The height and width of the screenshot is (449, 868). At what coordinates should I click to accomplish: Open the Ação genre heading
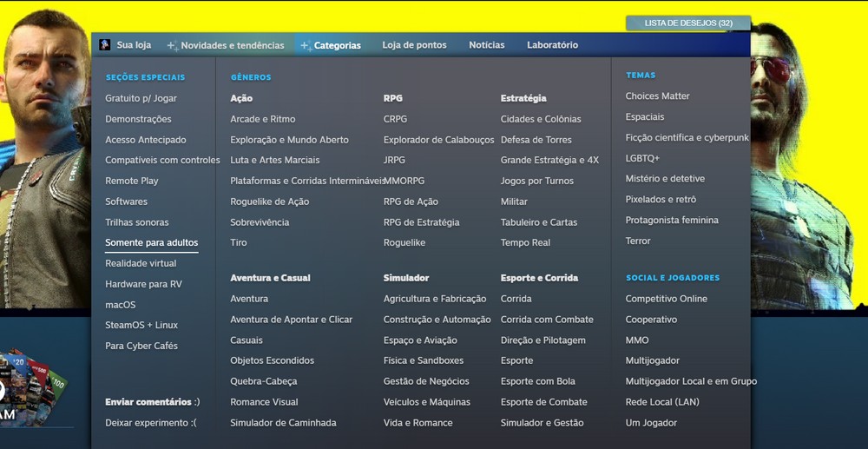click(x=241, y=98)
